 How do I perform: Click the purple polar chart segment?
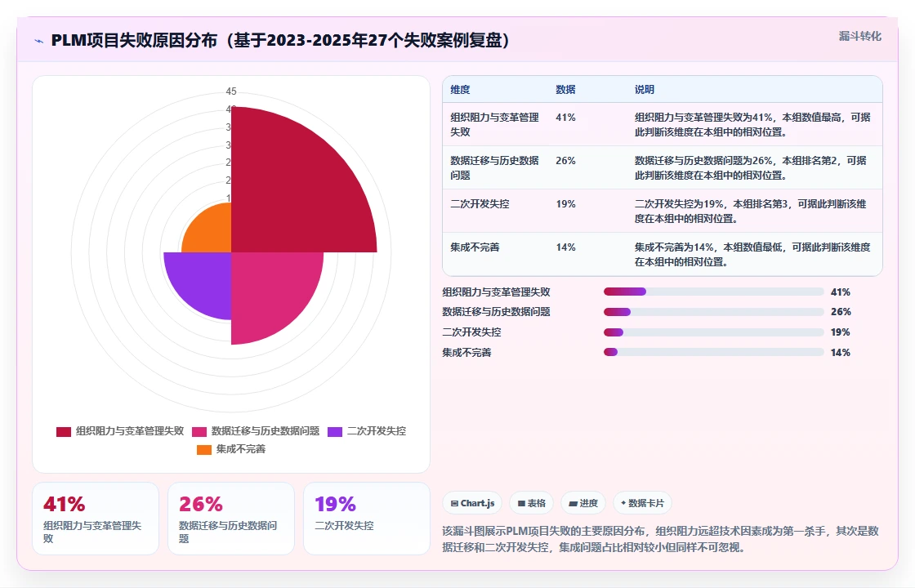point(204,280)
